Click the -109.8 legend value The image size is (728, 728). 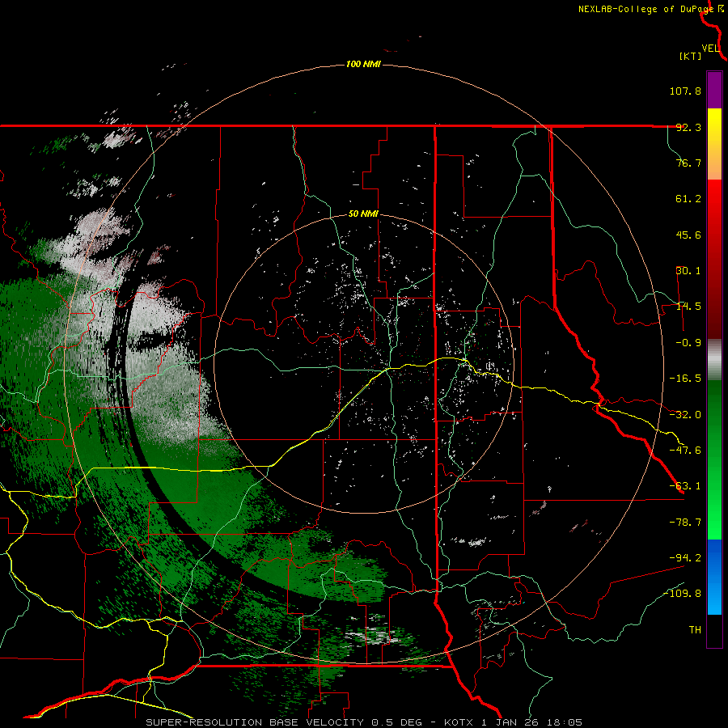pyautogui.click(x=683, y=594)
